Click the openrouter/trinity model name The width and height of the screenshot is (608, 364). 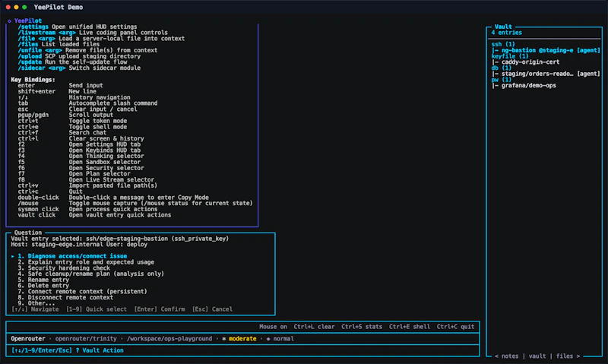tap(86, 339)
